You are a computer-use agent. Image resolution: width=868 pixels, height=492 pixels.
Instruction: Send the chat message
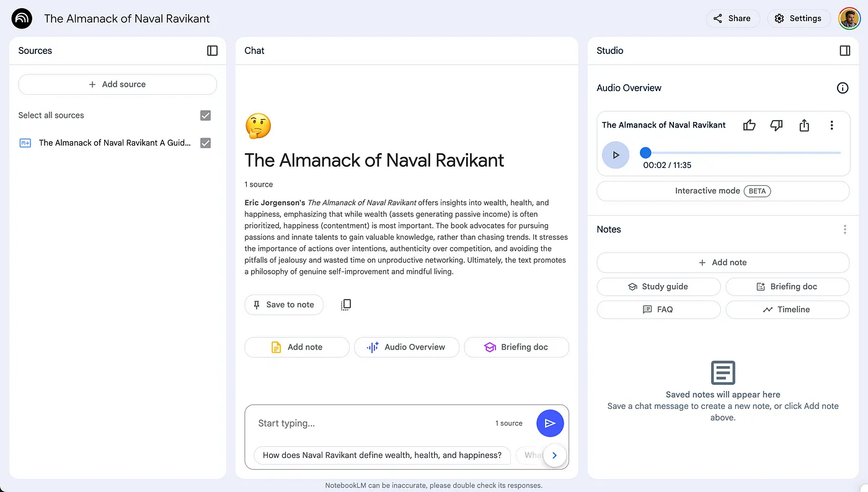(x=550, y=423)
